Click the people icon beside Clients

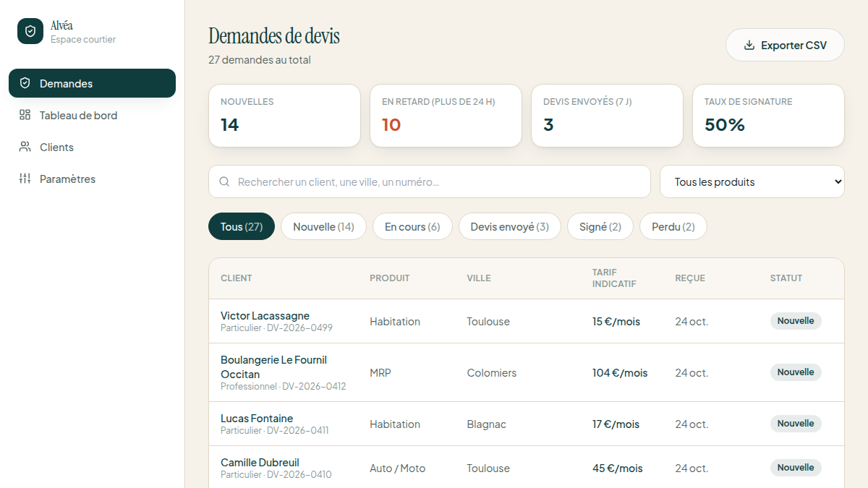pyautogui.click(x=25, y=147)
